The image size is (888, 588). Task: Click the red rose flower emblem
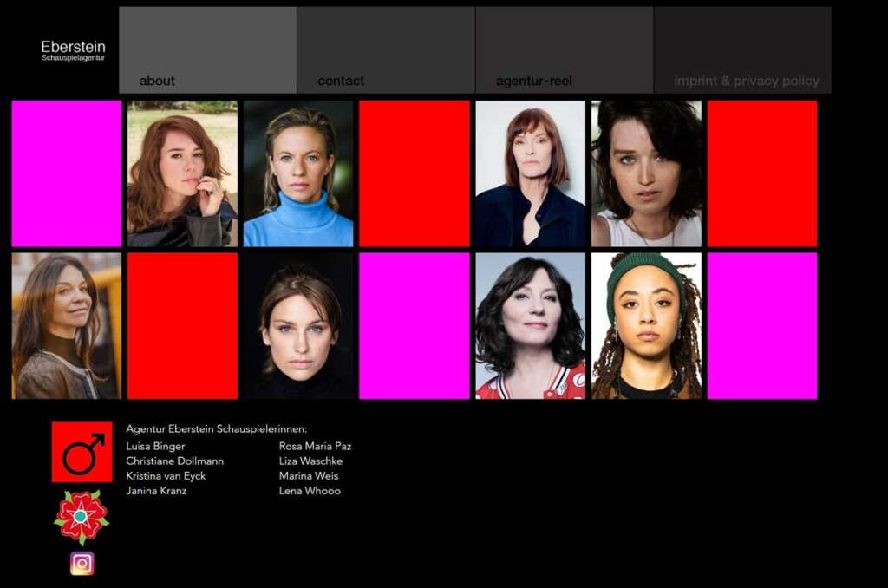[x=82, y=517]
